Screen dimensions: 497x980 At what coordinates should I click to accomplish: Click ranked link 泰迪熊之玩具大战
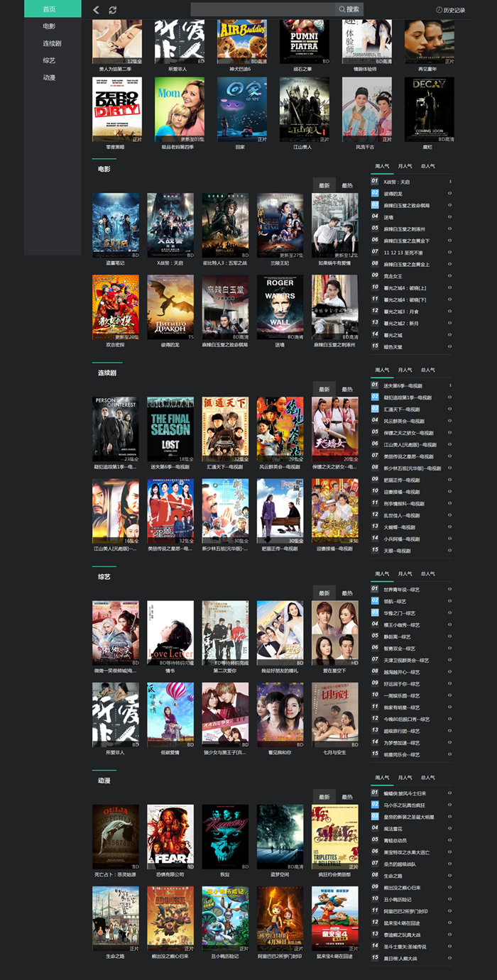(402, 935)
